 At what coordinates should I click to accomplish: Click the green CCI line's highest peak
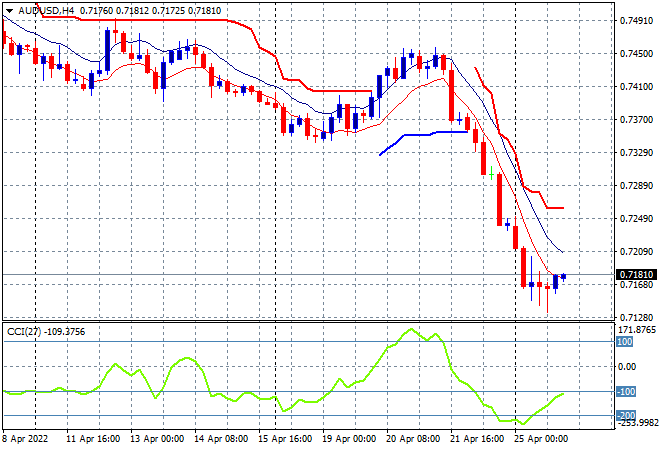pyautogui.click(x=410, y=330)
